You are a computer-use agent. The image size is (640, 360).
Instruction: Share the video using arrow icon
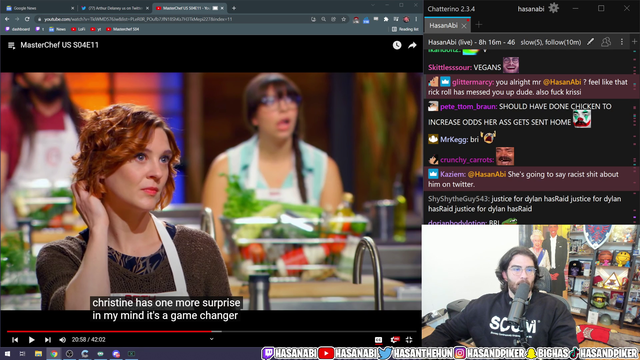point(412,45)
